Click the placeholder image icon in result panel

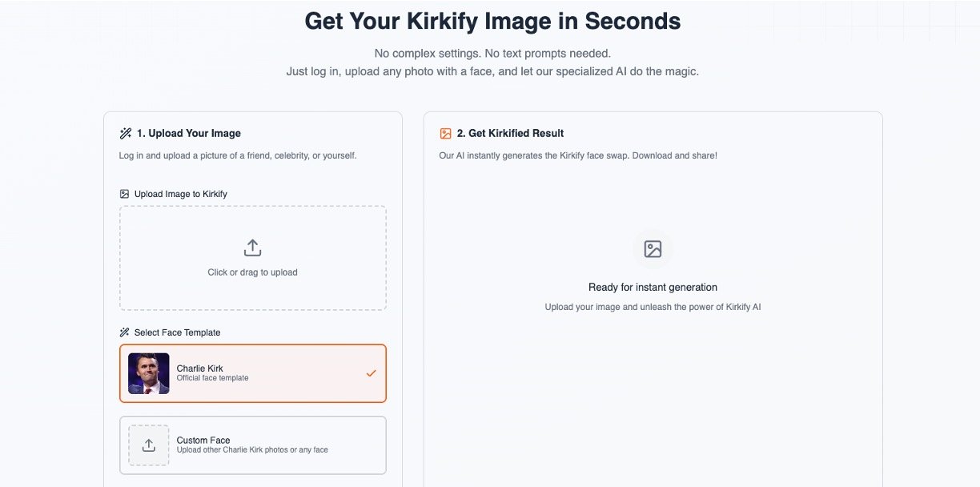pyautogui.click(x=653, y=249)
